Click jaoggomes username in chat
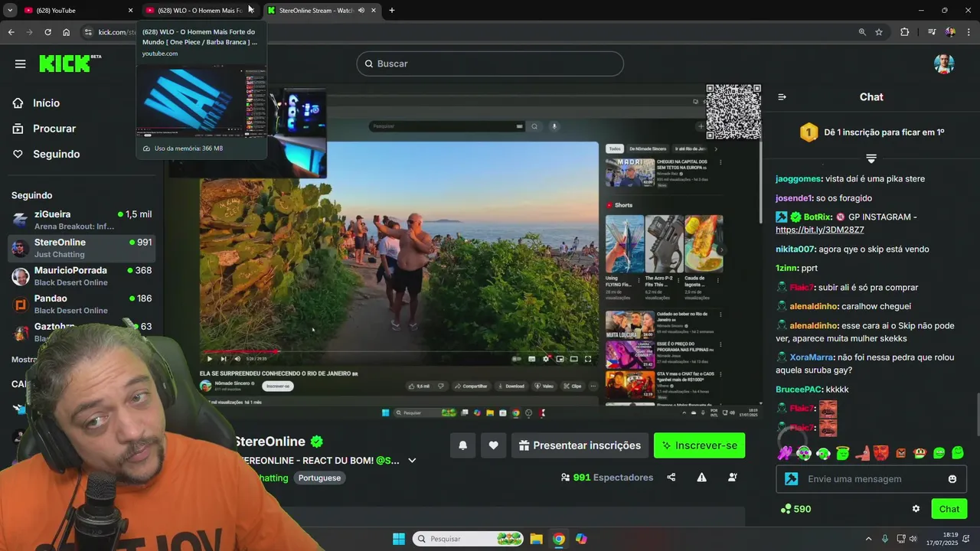Image resolution: width=980 pixels, height=551 pixels. click(798, 178)
